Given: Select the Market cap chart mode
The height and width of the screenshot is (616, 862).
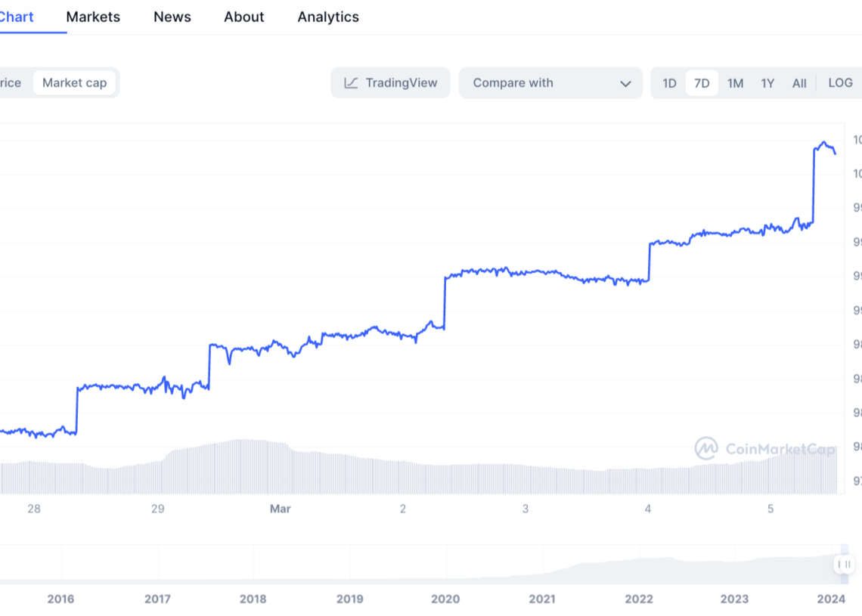Looking at the screenshot, I should point(74,83).
